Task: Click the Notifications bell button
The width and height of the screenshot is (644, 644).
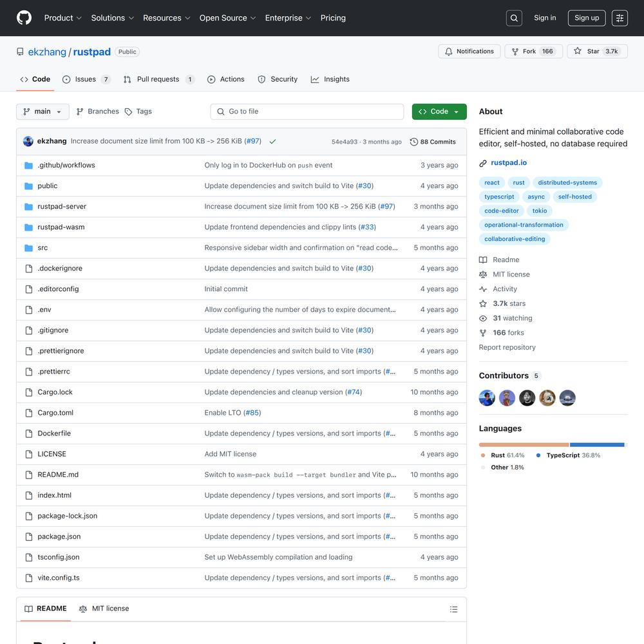Action: coord(469,52)
